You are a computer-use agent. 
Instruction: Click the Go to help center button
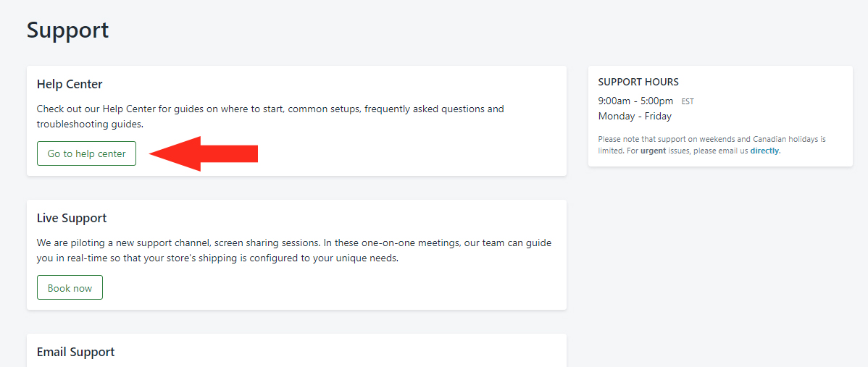pyautogui.click(x=86, y=153)
